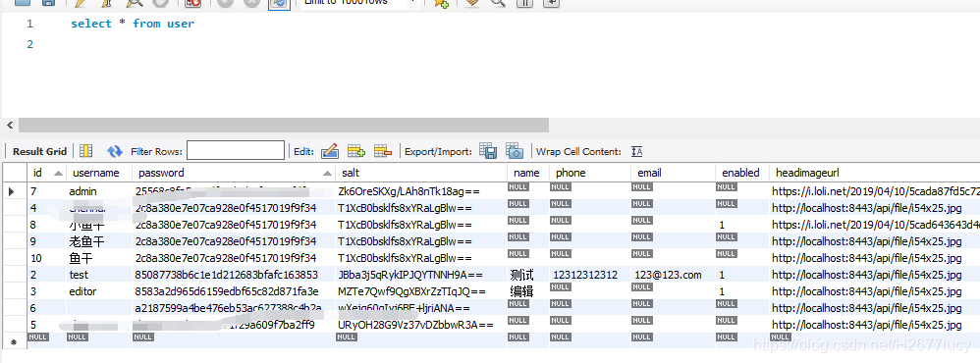Click the Result Grid label
Screen dimensions: 980x363
click(x=39, y=151)
